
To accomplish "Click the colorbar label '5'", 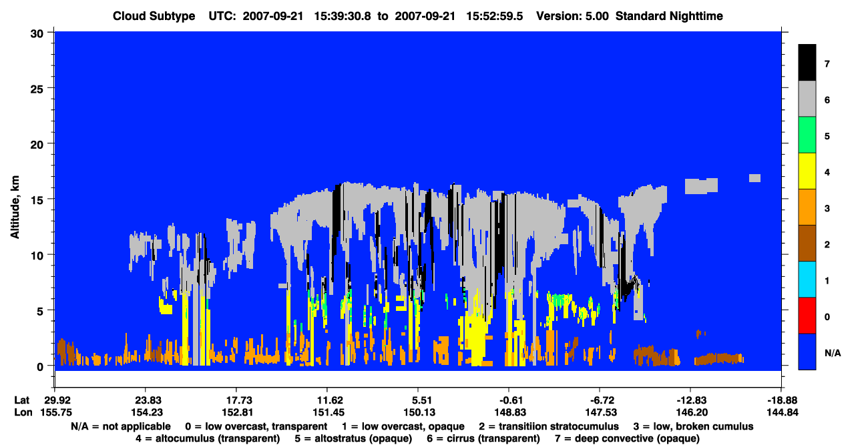I will (827, 136).
